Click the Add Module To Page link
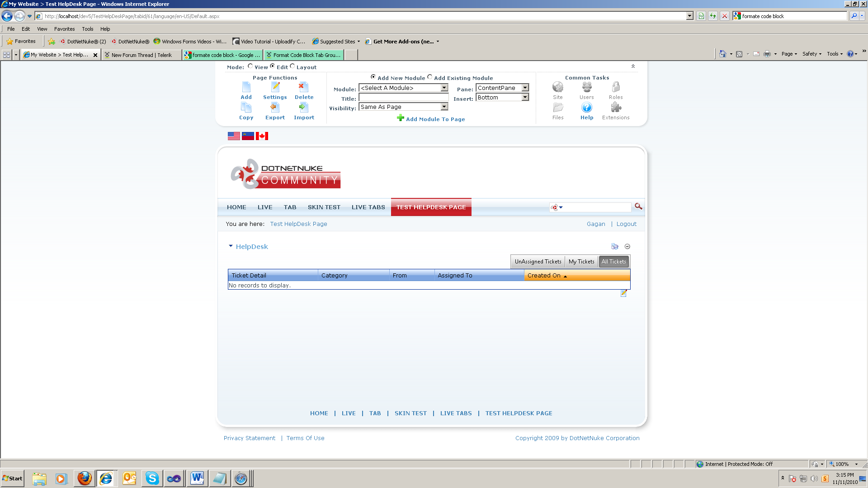868x488 pixels. [435, 119]
